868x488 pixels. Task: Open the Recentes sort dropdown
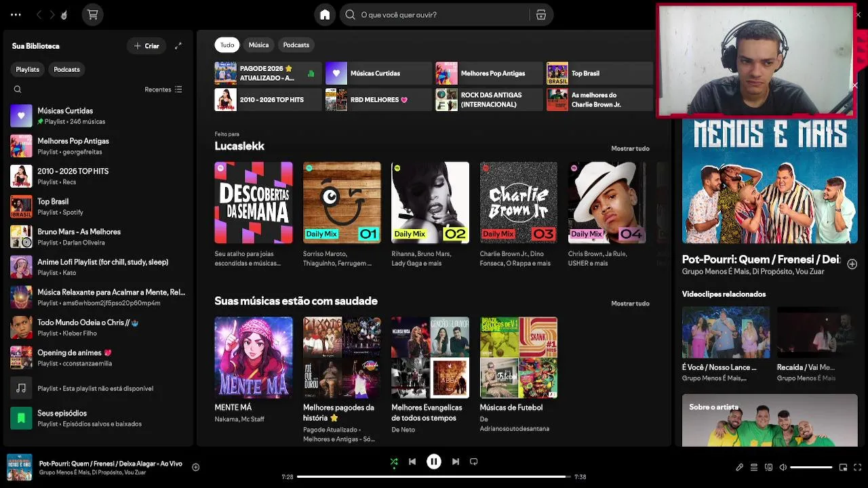(x=163, y=89)
